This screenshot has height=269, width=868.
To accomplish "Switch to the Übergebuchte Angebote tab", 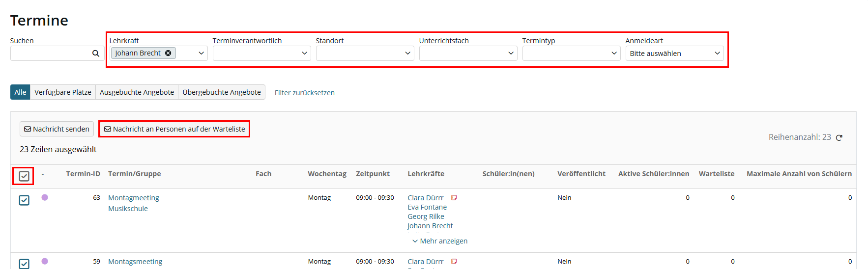I will 222,92.
